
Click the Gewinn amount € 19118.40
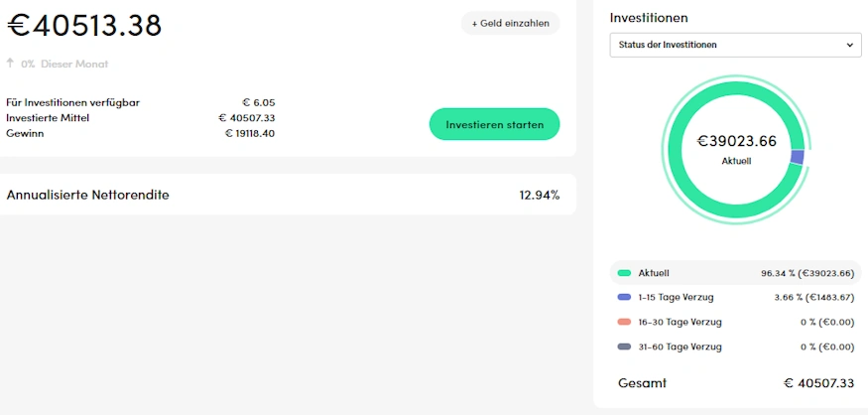point(250,133)
